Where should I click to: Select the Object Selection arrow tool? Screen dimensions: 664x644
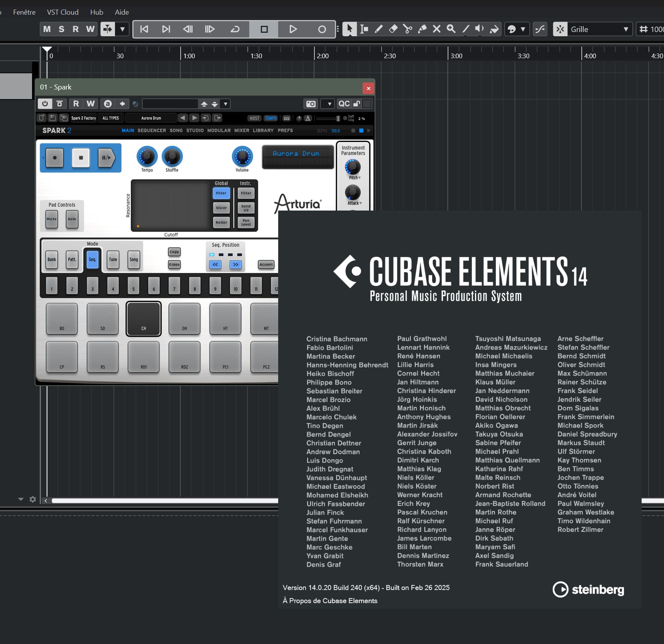350,29
